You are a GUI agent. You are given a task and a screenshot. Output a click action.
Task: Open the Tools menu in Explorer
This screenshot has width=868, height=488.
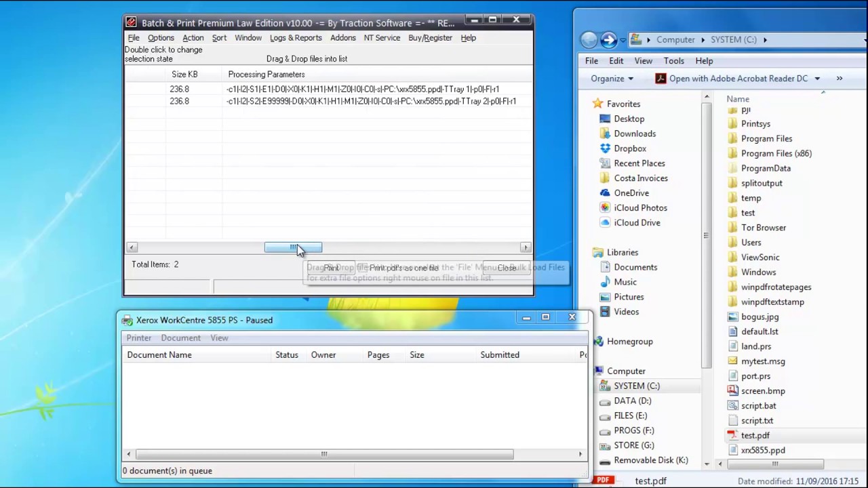[674, 61]
